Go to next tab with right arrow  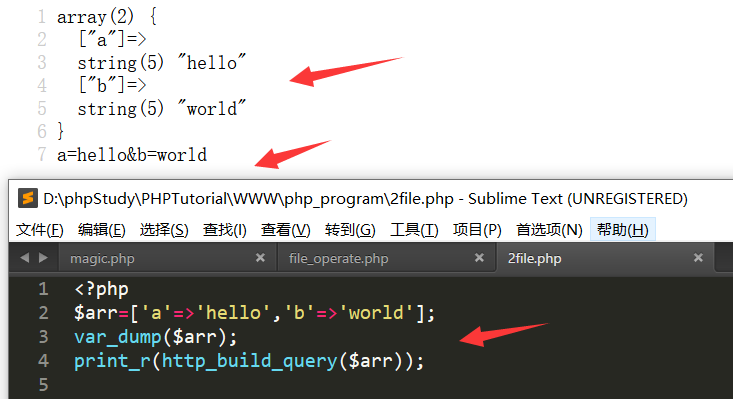click(x=43, y=257)
